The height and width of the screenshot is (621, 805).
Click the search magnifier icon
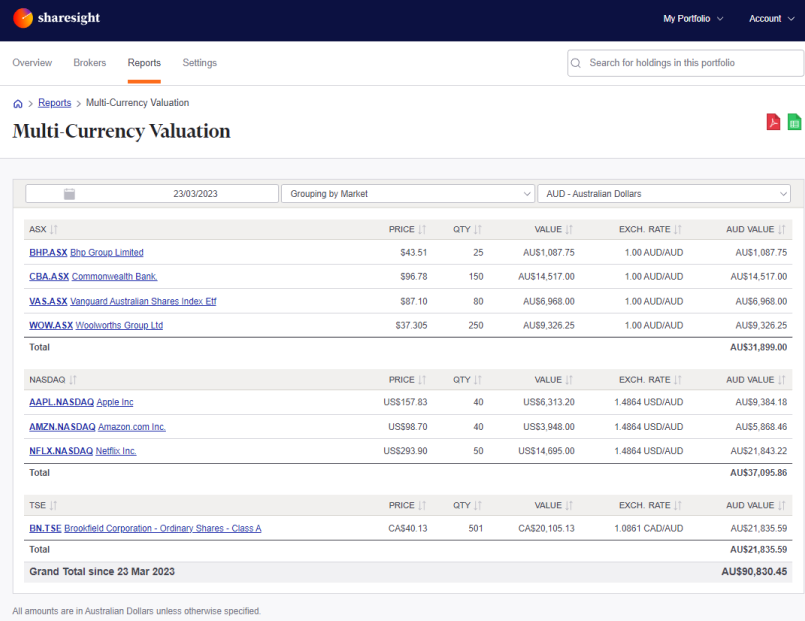(576, 63)
